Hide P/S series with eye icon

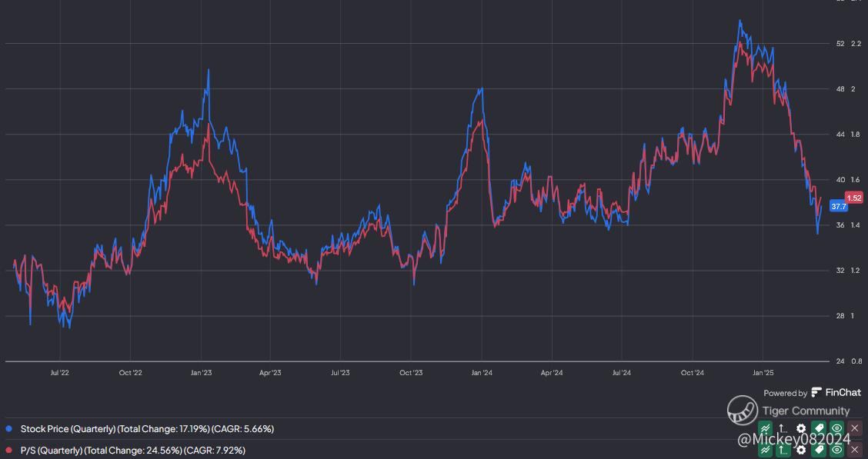837,450
